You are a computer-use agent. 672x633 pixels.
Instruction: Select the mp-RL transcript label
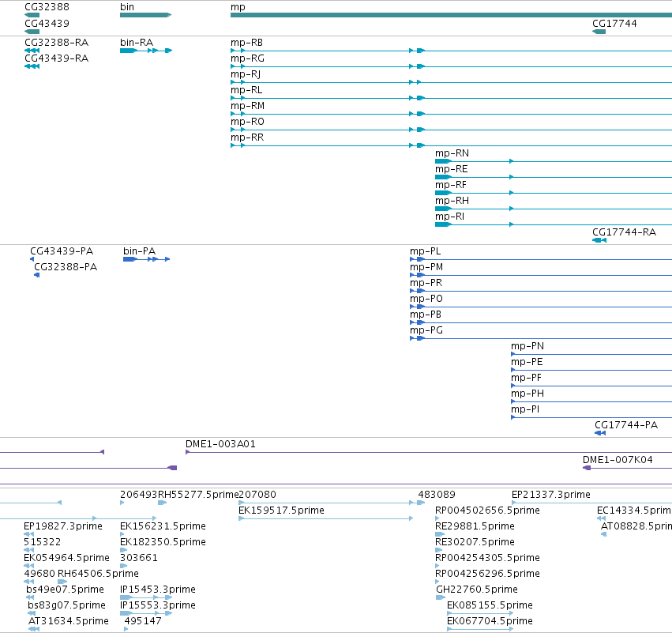click(x=246, y=89)
